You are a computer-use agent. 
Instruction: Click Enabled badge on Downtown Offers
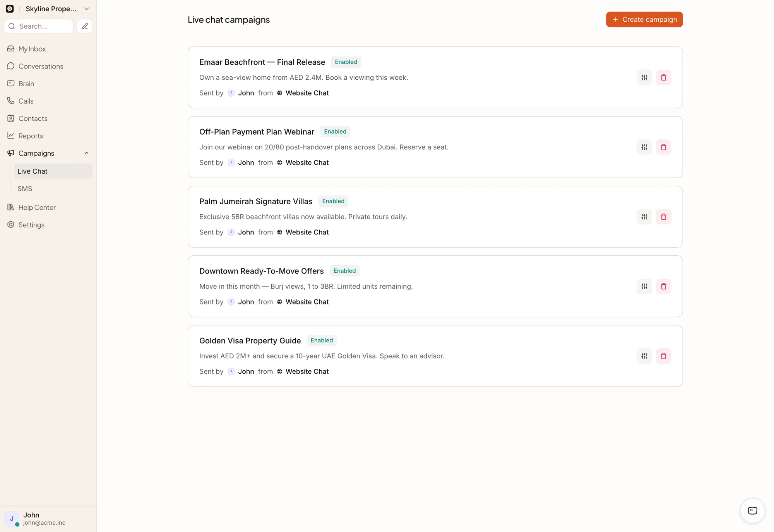click(344, 271)
